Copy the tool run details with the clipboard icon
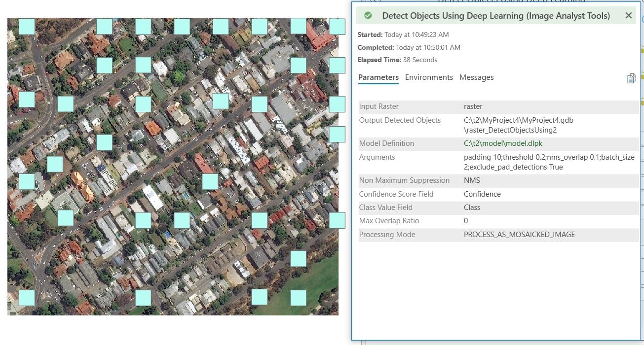 point(631,78)
